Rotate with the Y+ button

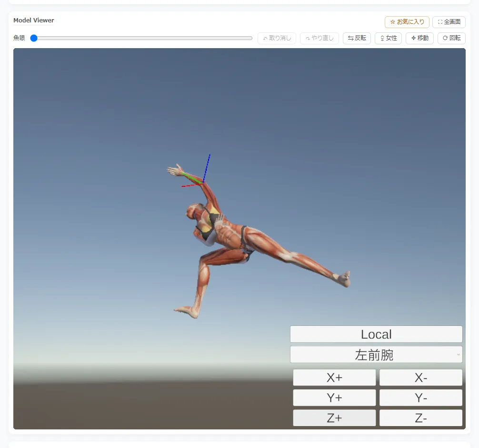[334, 398]
